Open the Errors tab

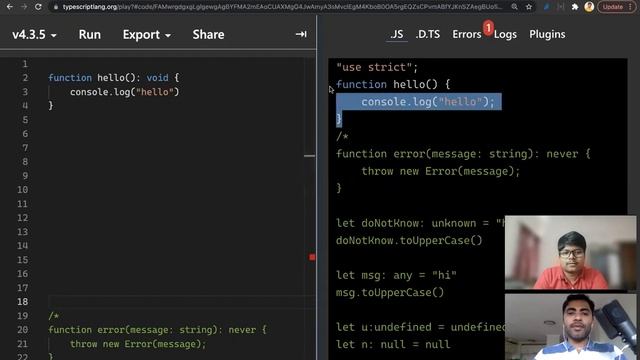[x=467, y=34]
